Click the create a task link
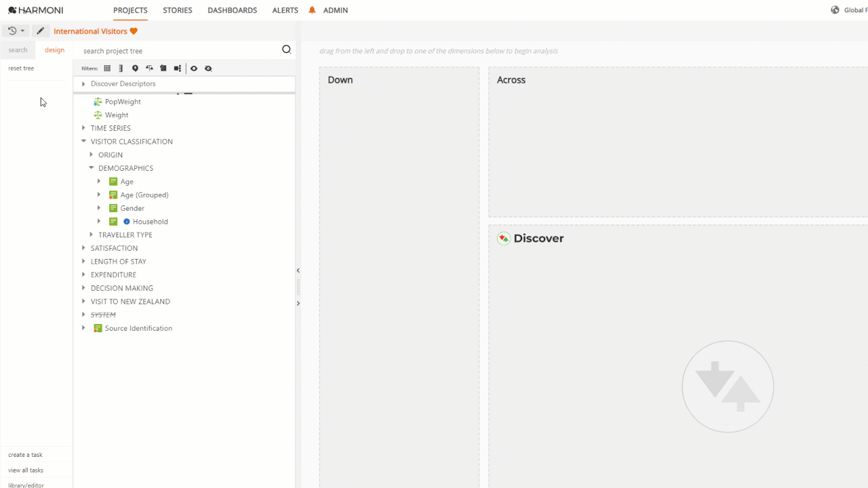The image size is (868, 488). [x=25, y=454]
